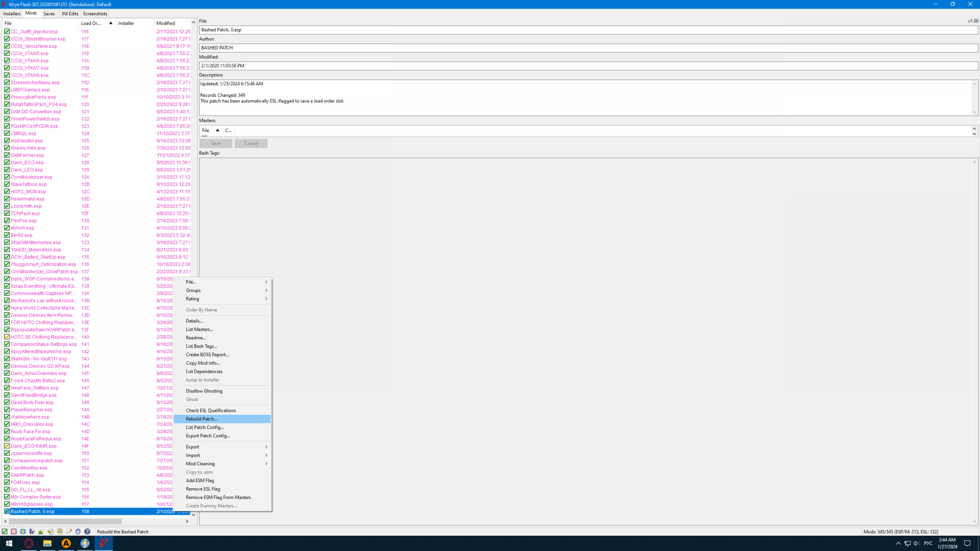Screen dimensions: 980x551
Task: Click the notepad with pencil status bar icon
Action: [69, 531]
